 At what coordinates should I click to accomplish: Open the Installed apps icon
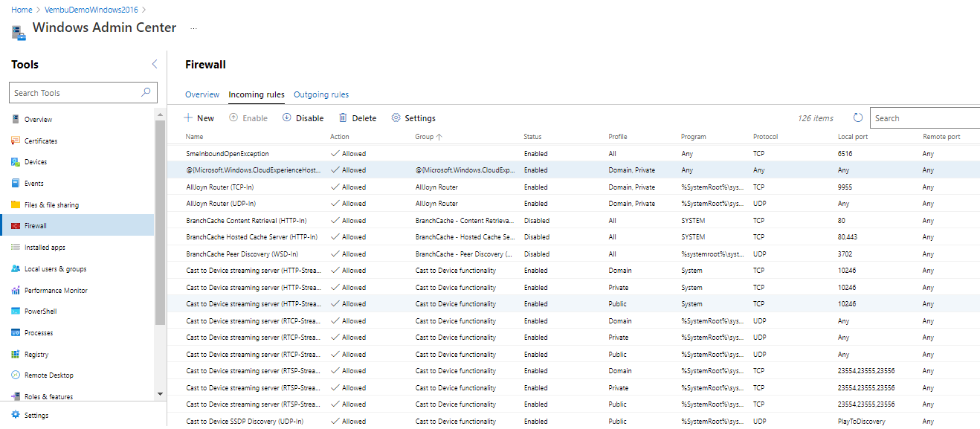[x=16, y=247]
